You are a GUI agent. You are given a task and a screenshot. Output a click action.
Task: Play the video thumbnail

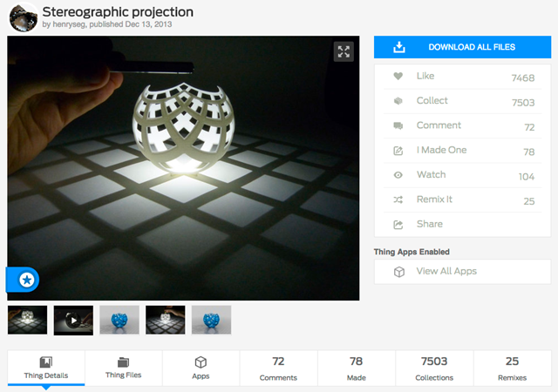[73, 321]
